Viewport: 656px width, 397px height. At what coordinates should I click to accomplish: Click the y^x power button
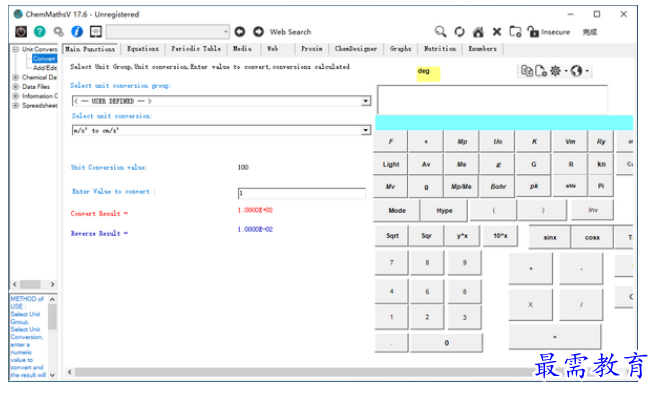[462, 236]
